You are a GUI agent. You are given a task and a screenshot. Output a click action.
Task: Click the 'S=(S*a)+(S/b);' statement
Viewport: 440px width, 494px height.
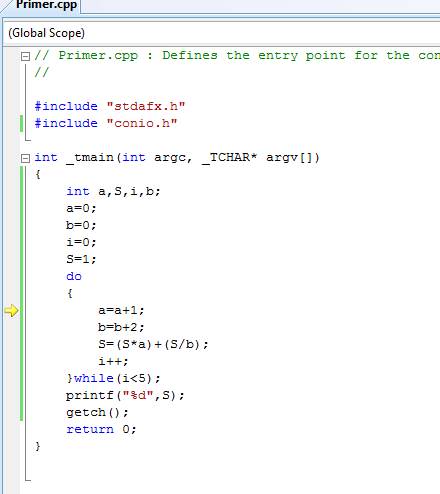point(153,344)
